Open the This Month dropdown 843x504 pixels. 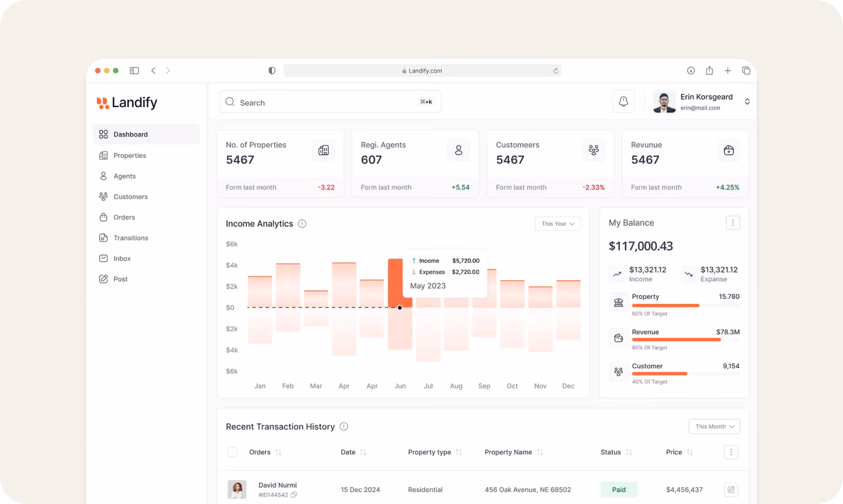click(x=714, y=426)
